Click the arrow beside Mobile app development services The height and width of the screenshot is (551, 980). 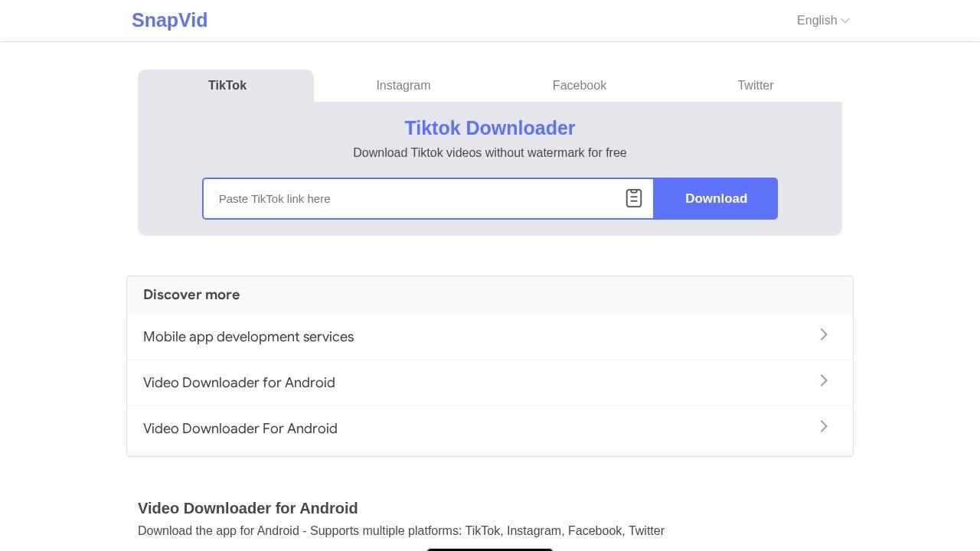pos(824,334)
